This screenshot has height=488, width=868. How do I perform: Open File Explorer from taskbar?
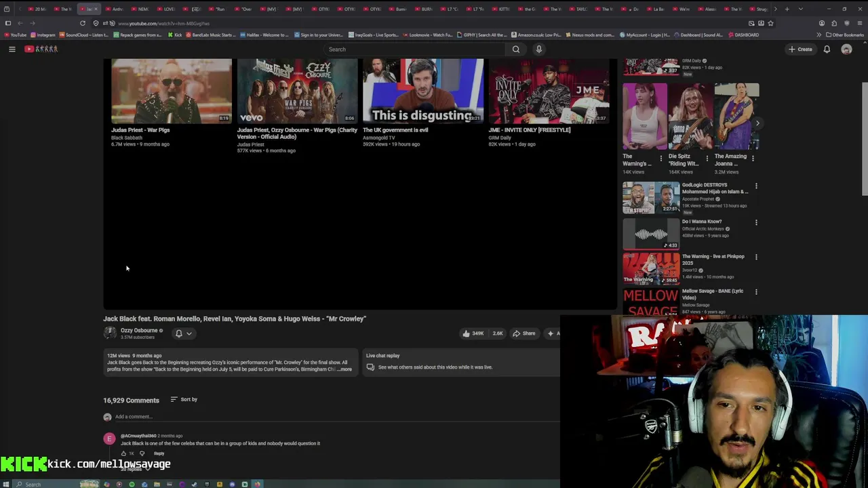tap(157, 484)
